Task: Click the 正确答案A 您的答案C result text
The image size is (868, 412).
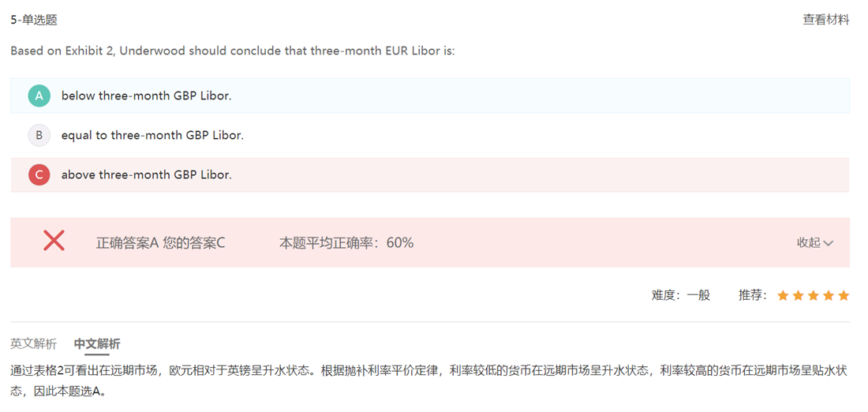Action: pos(160,242)
